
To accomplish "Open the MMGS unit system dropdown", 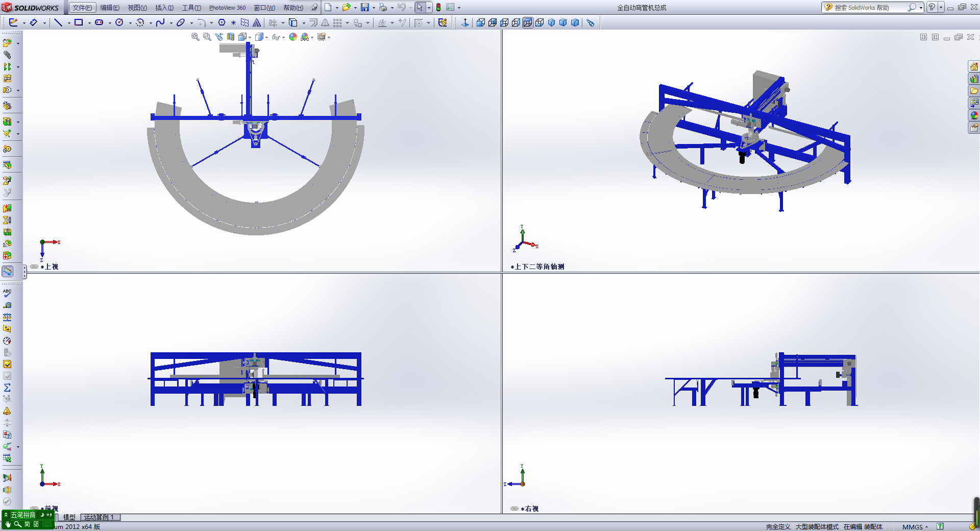I will click(x=915, y=527).
